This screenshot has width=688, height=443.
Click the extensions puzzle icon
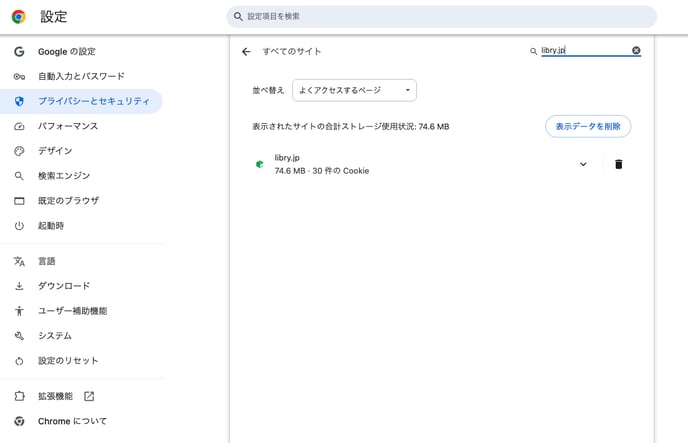coord(19,396)
